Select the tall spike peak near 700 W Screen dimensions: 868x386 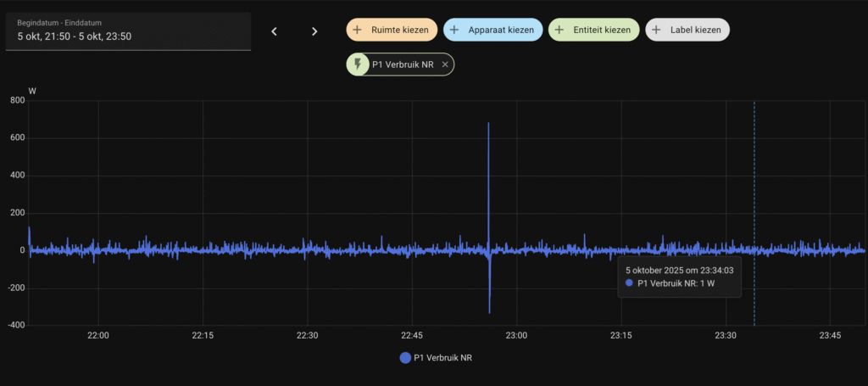click(488, 124)
